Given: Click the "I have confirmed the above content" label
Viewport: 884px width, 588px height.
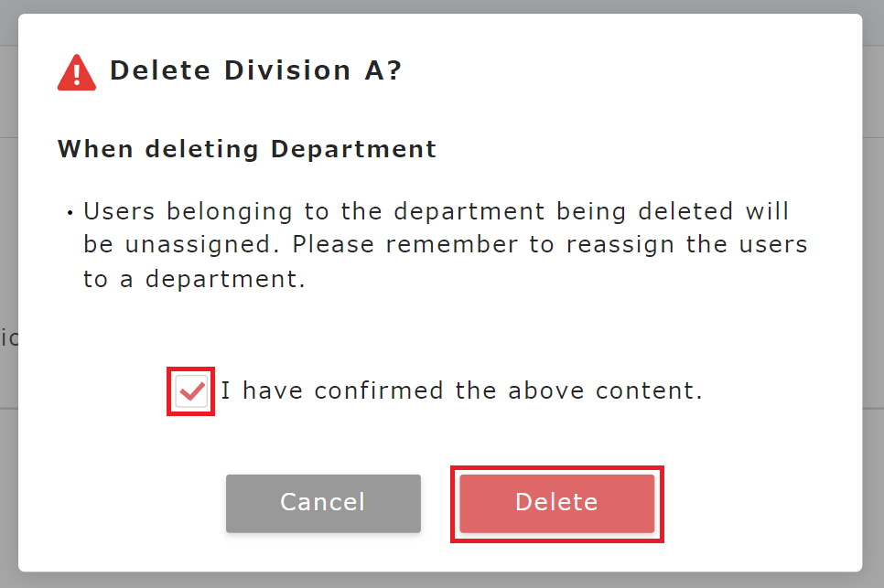Looking at the screenshot, I should 462,390.
